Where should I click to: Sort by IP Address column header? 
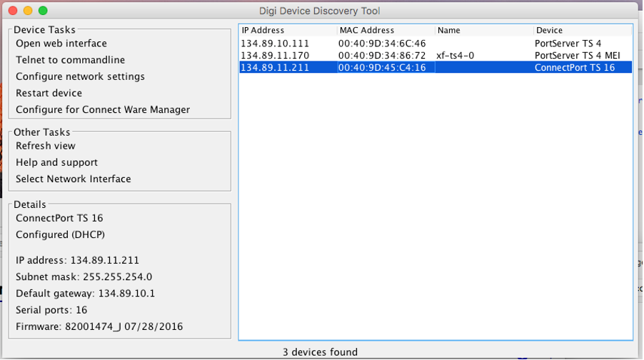coord(263,31)
